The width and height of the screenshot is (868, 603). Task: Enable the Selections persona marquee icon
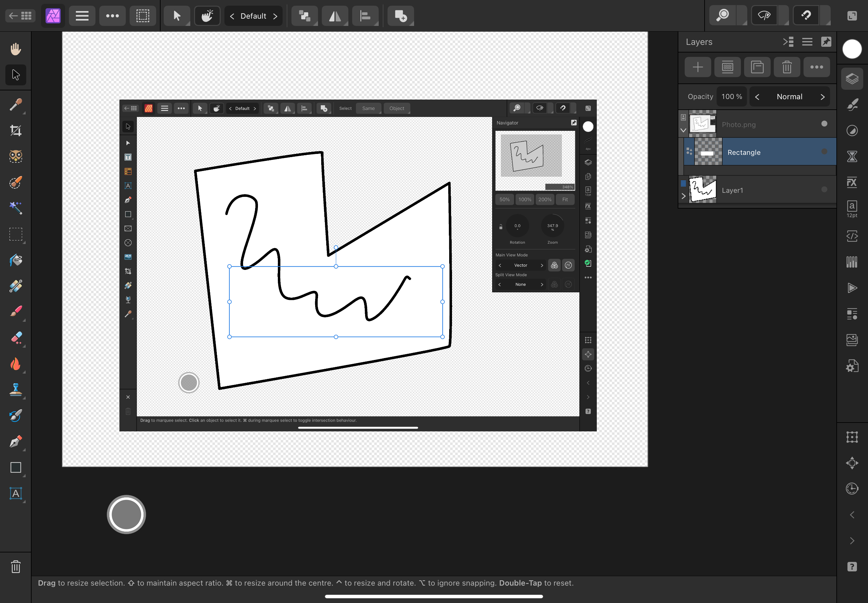click(x=143, y=16)
